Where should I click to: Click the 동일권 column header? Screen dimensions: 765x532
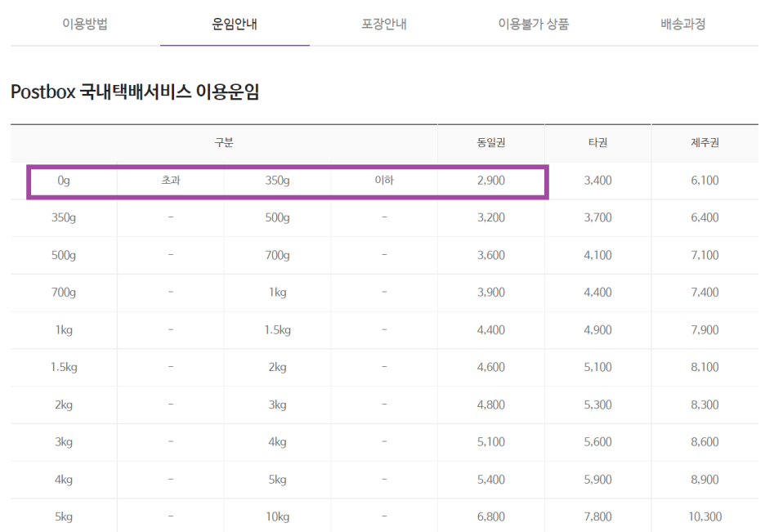tap(491, 143)
